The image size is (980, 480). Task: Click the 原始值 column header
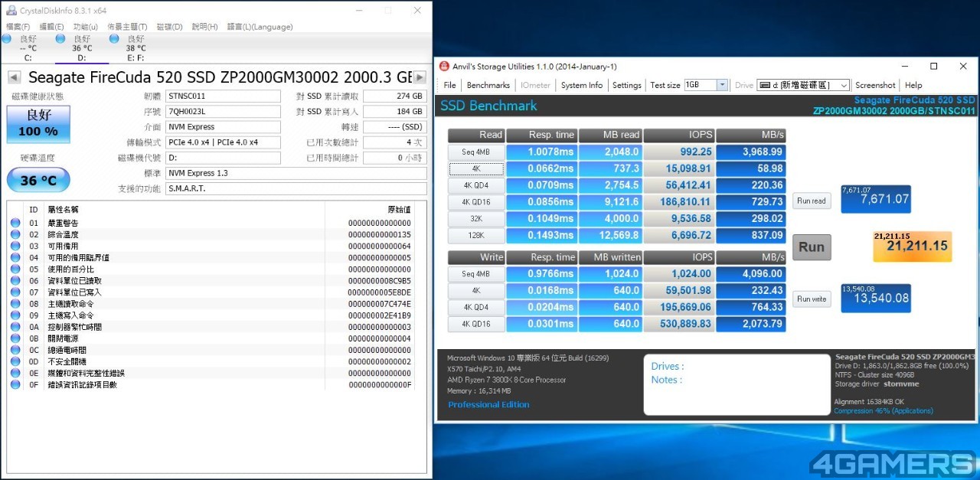[x=399, y=209]
